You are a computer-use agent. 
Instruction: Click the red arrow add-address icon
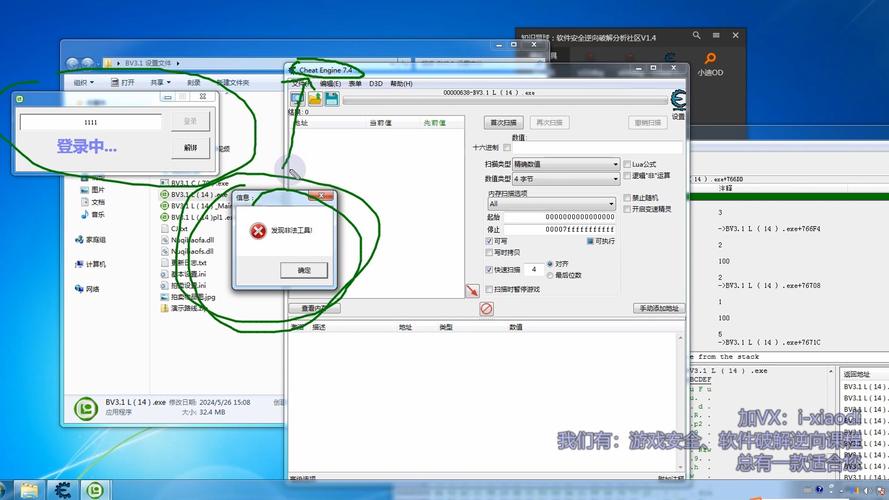point(472,290)
